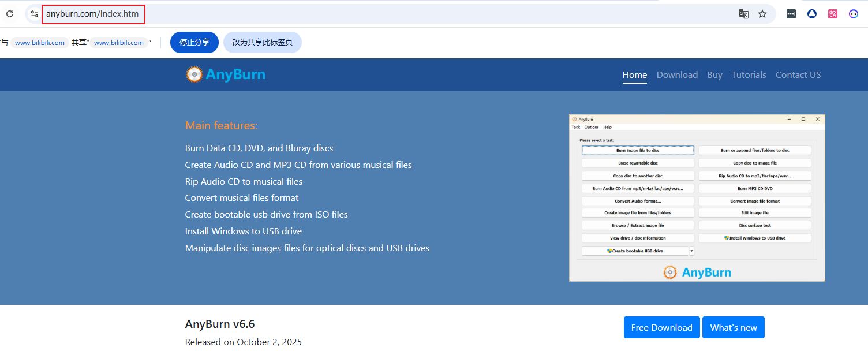Bookmark this page with the star icon
Image resolution: width=868 pixels, height=351 pixels.
click(762, 14)
